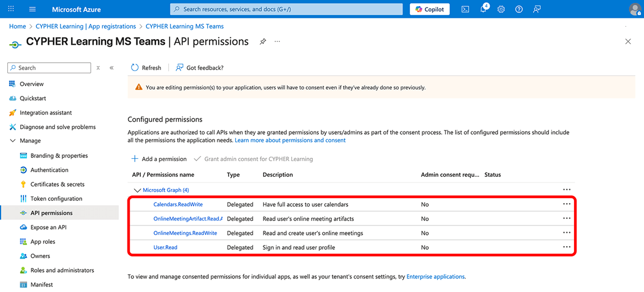Open more options for User.Read row
Viewport: 644px width, 292px height.
[567, 247]
